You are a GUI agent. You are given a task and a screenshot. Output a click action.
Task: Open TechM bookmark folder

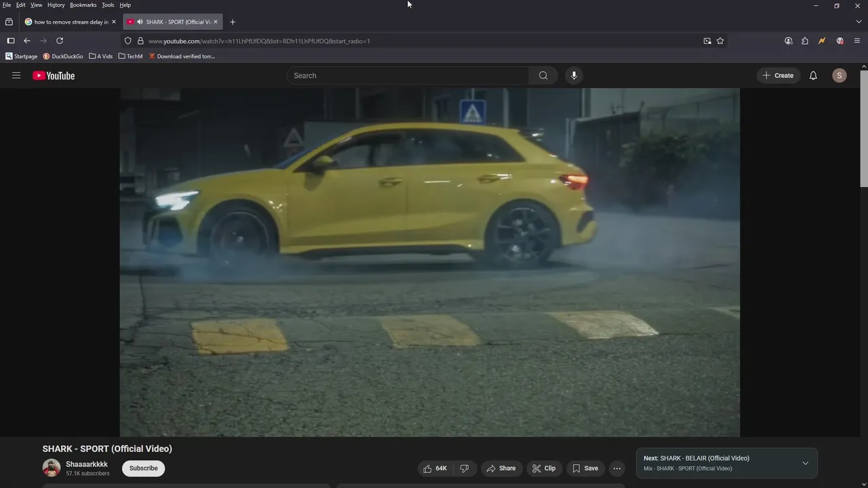coord(130,56)
